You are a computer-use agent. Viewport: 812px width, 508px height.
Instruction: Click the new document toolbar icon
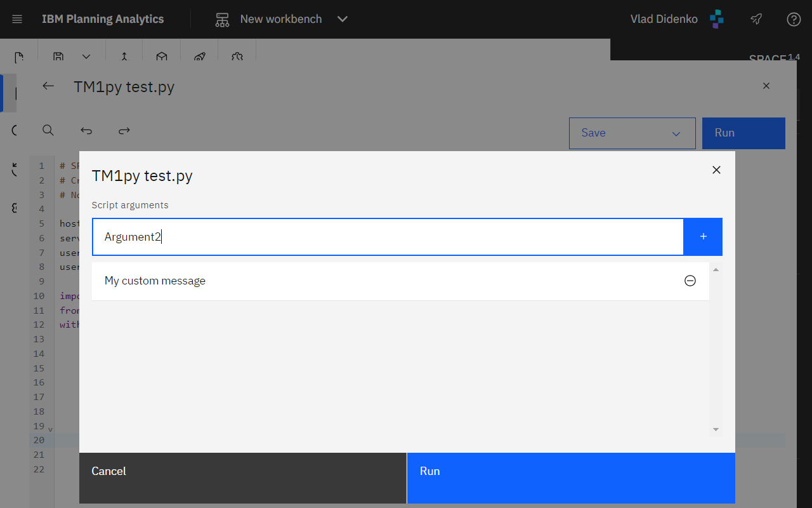pos(19,57)
